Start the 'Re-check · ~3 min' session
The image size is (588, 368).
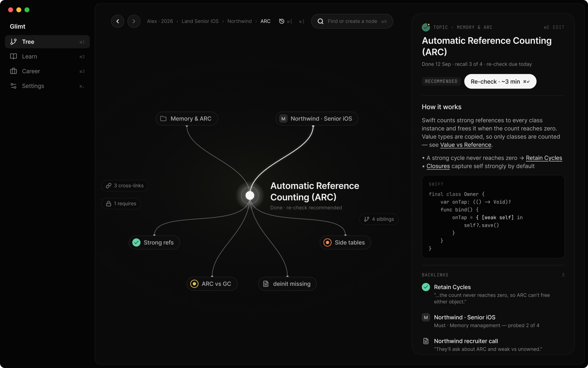click(500, 81)
